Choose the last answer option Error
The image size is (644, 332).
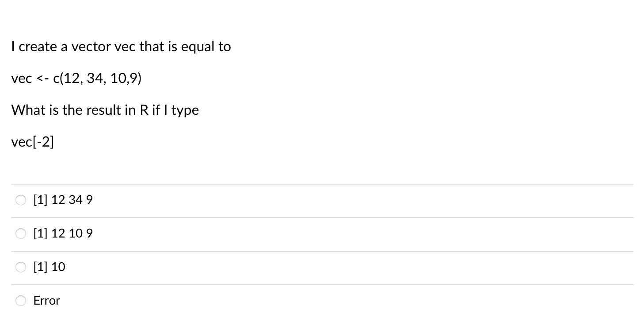click(20, 301)
